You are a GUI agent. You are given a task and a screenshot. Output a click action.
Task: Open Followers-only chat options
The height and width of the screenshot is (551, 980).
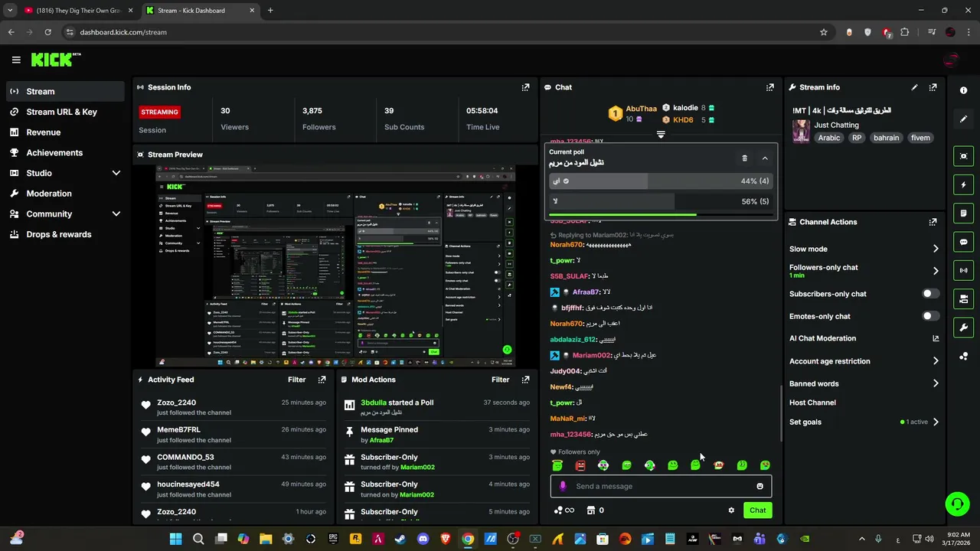[864, 271]
